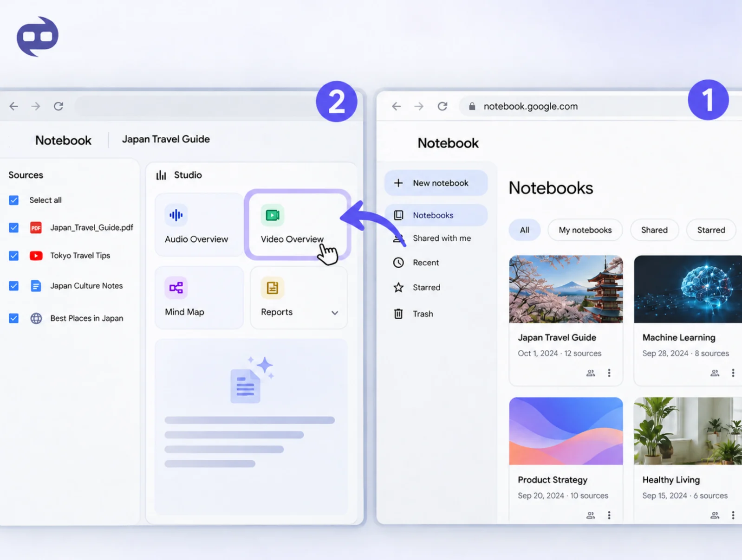Uncheck the Japan_Travel_Guide.pdf source checkbox
The image size is (742, 560).
[14, 228]
